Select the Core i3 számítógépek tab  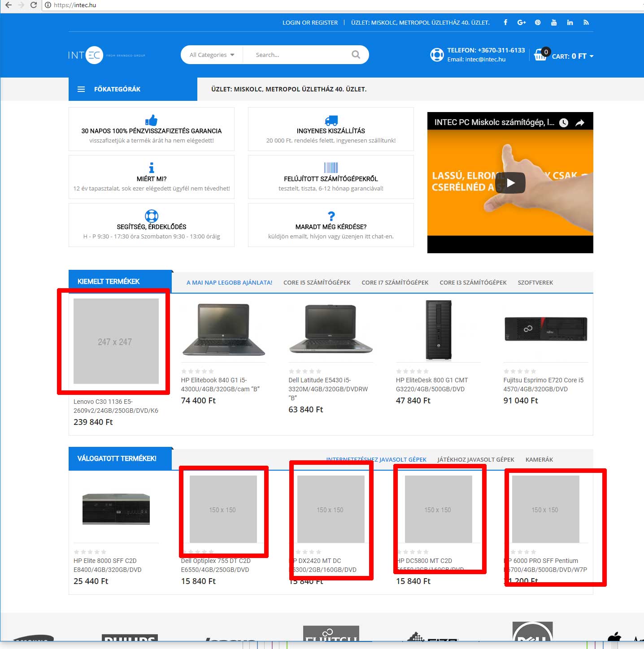(473, 282)
